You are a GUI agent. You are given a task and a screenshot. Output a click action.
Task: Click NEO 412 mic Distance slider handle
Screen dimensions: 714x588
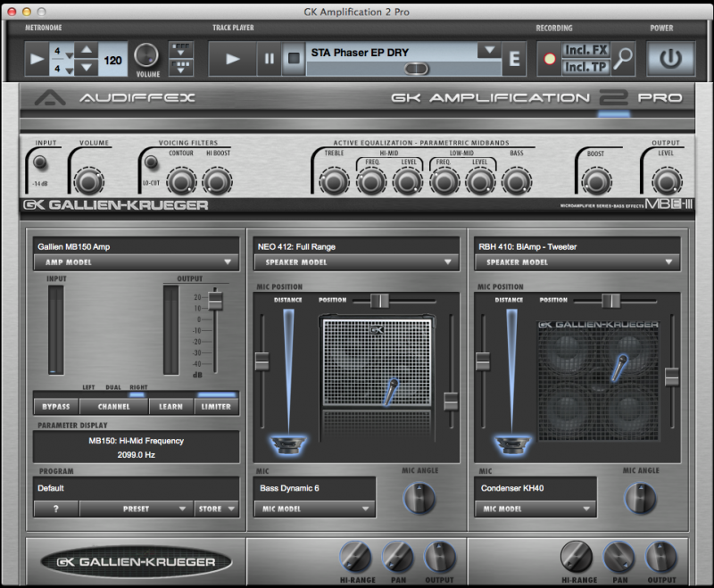pyautogui.click(x=262, y=361)
